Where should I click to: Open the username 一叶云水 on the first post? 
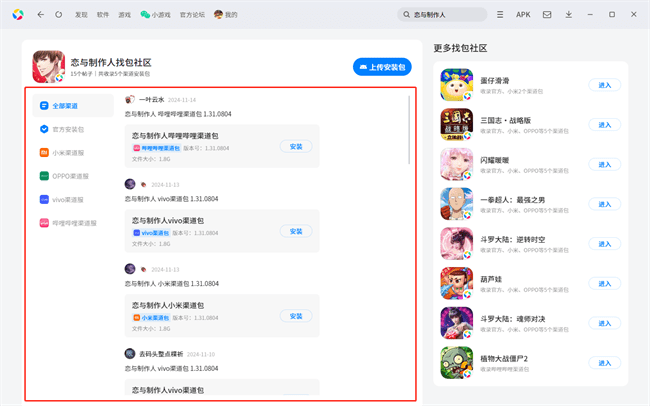point(152,100)
